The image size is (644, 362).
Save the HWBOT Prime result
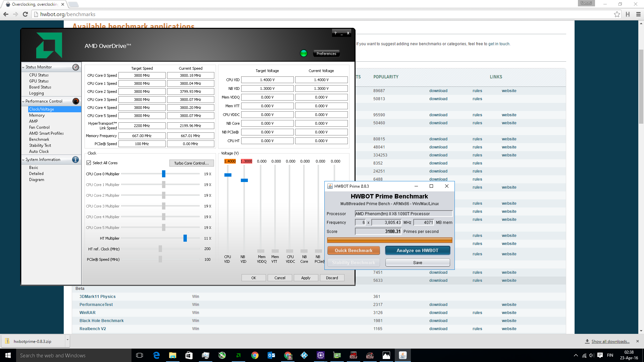(x=418, y=262)
